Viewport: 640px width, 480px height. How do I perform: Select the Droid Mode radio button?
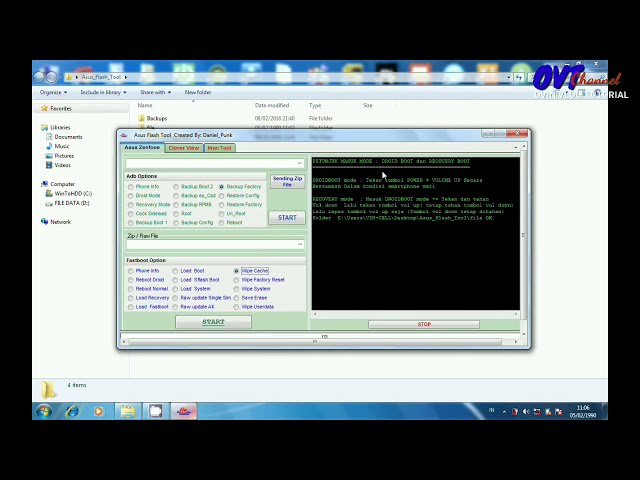131,196
